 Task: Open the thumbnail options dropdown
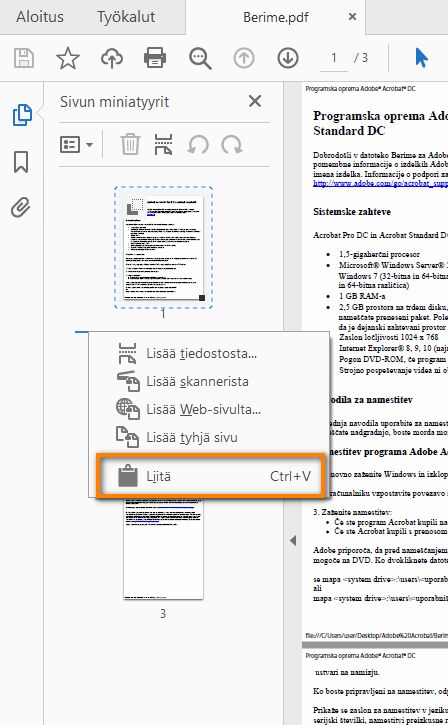tap(77, 145)
